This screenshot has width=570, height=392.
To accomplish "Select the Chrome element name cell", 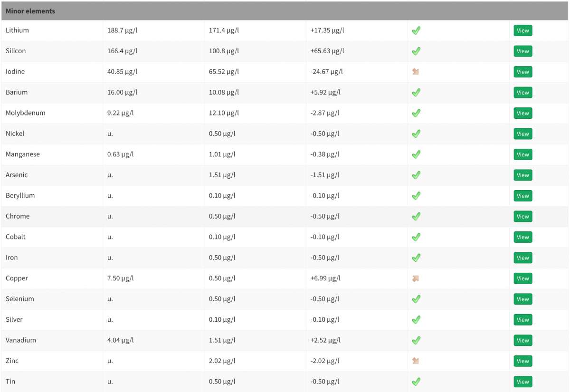I will [x=52, y=216].
